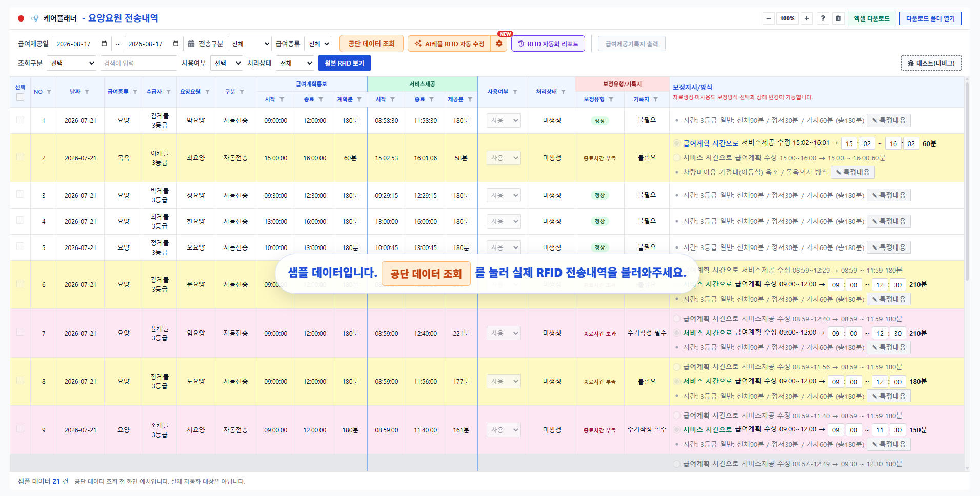
Task: Open row 2 사용 dropdown
Action: point(504,158)
